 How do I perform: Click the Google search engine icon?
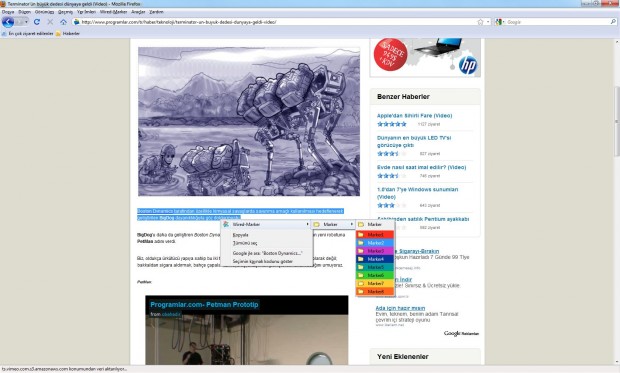coord(499,22)
